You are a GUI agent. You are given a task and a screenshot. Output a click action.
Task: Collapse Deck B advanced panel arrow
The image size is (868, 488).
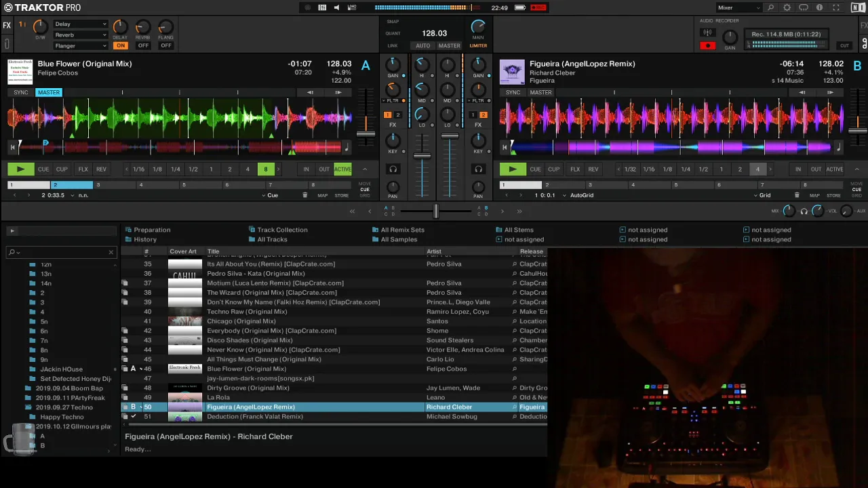857,169
